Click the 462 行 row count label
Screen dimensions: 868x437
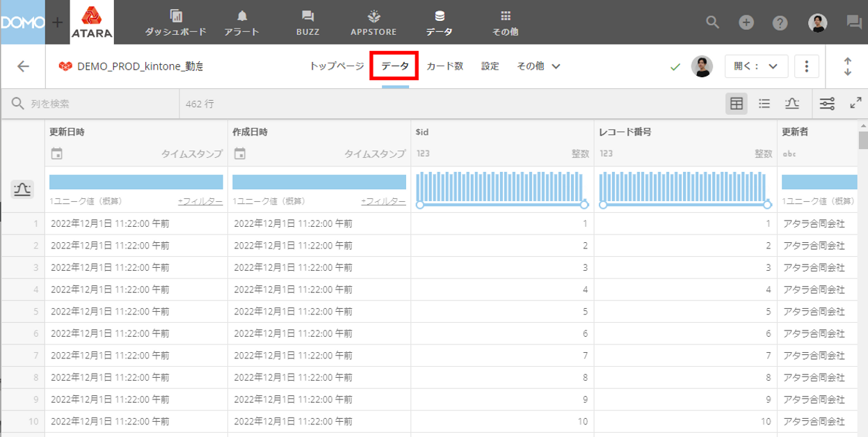[200, 104]
